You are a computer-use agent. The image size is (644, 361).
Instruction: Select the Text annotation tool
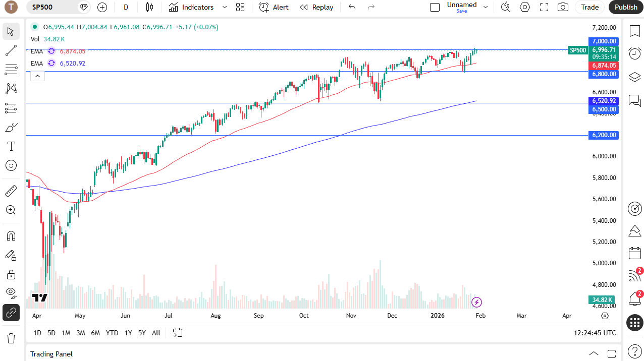pos(11,146)
